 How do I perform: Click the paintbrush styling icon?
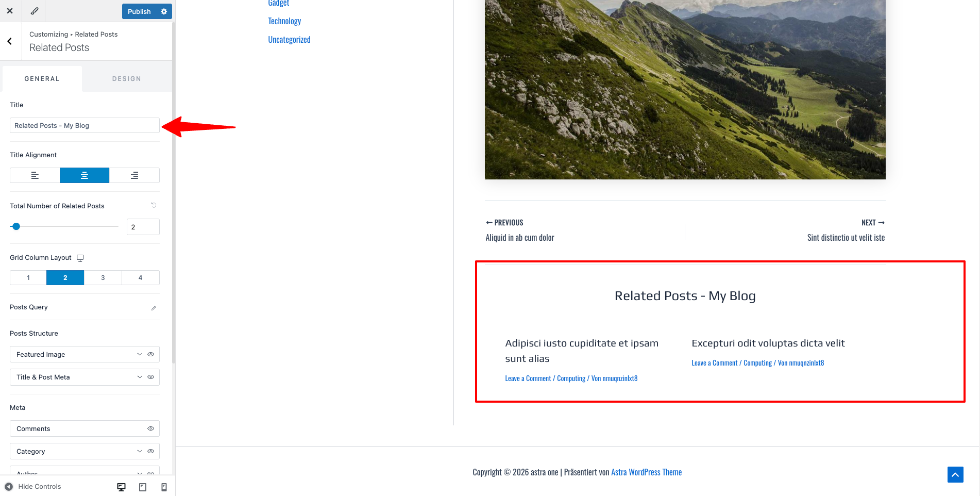(34, 11)
